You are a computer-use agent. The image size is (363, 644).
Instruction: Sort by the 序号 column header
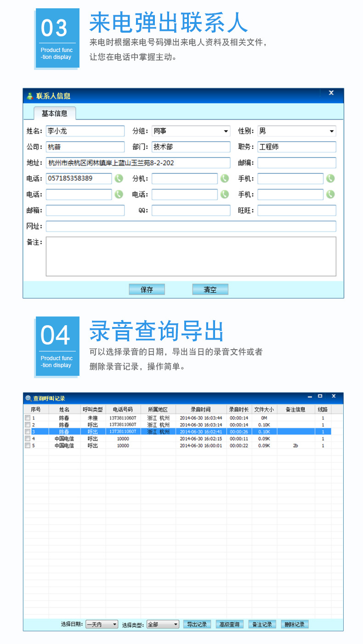pyautogui.click(x=36, y=409)
